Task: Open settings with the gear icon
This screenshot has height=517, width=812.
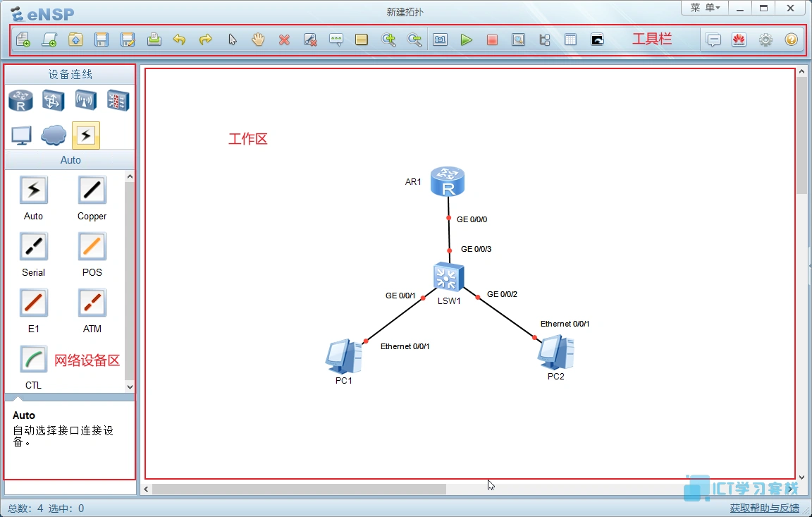Action: click(x=765, y=40)
